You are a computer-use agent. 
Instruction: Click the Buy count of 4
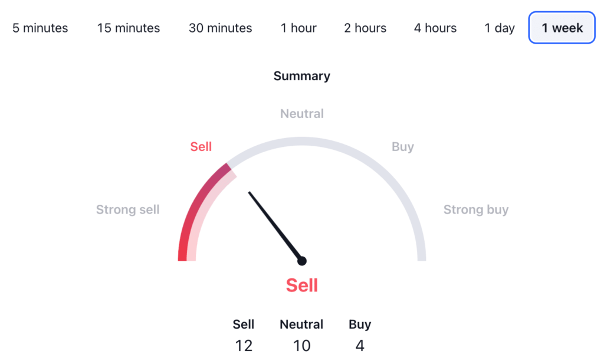pos(360,346)
